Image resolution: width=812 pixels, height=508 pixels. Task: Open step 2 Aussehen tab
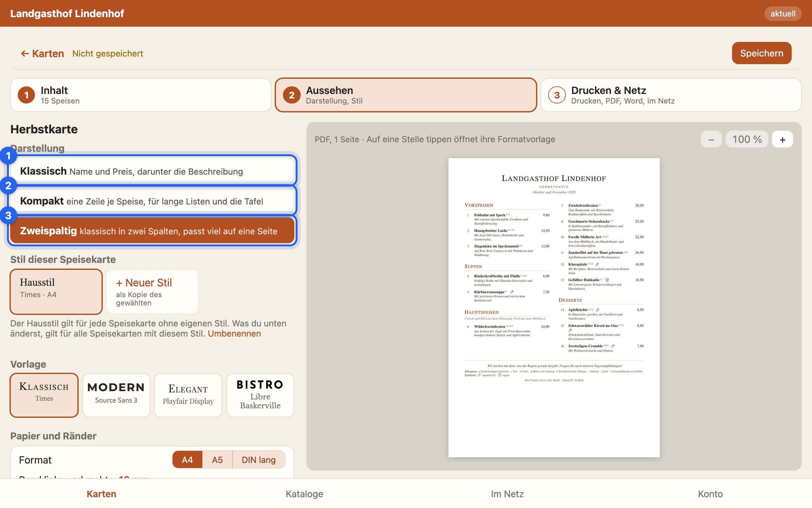point(406,95)
